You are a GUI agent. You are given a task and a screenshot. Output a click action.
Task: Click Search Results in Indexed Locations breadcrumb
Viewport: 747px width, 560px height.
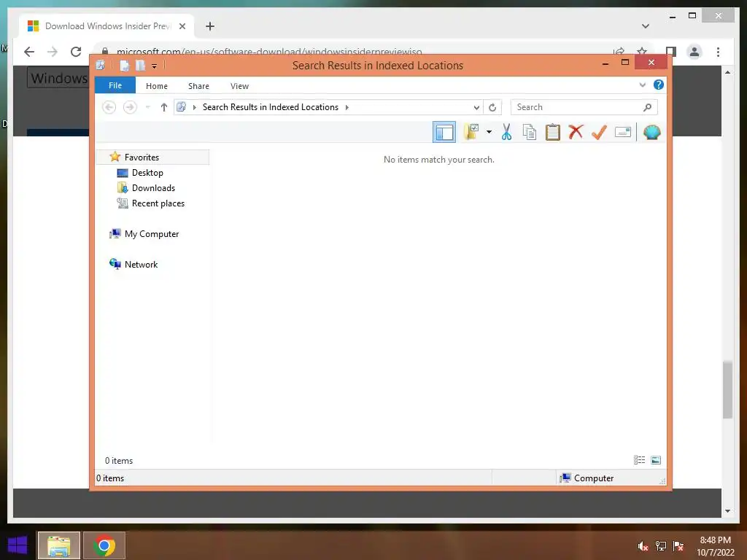(x=271, y=107)
